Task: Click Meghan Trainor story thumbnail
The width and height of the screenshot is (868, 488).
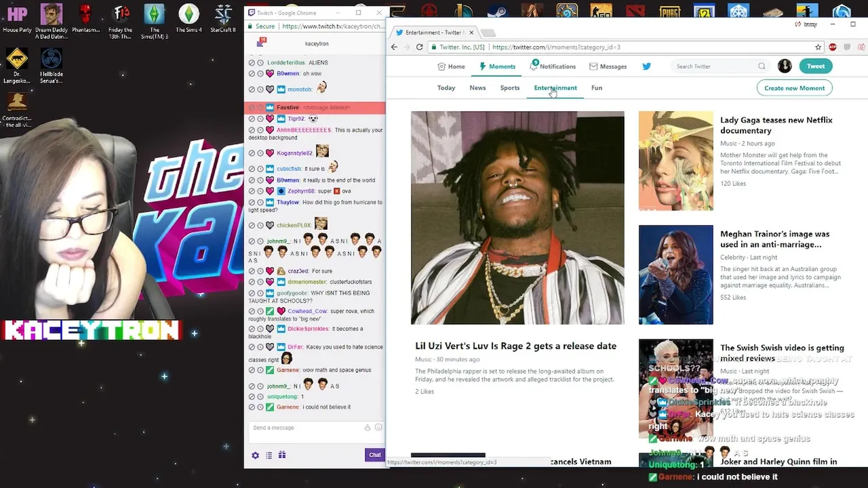Action: (x=675, y=274)
